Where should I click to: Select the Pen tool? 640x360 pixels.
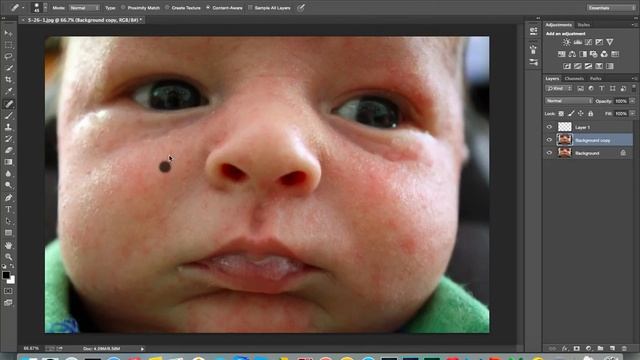[8, 198]
